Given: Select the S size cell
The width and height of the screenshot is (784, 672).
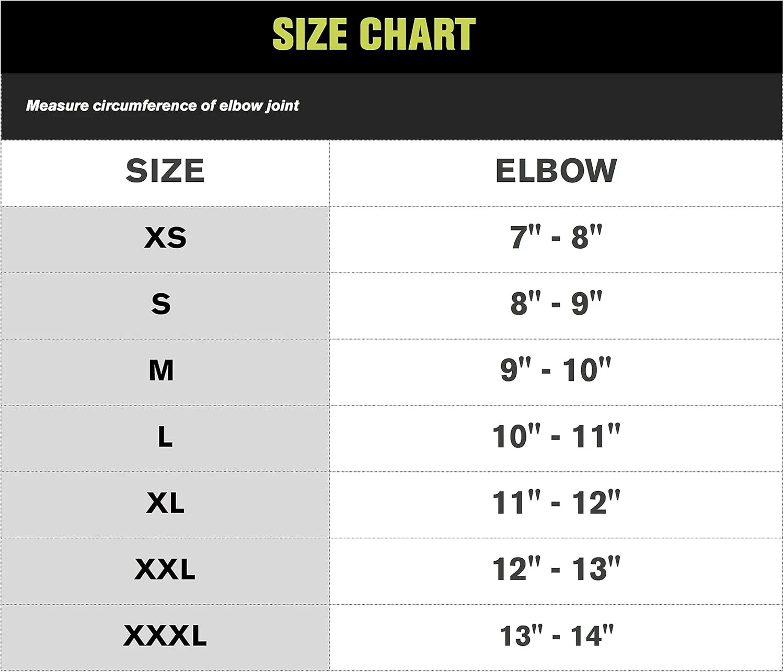Looking at the screenshot, I should [165, 306].
